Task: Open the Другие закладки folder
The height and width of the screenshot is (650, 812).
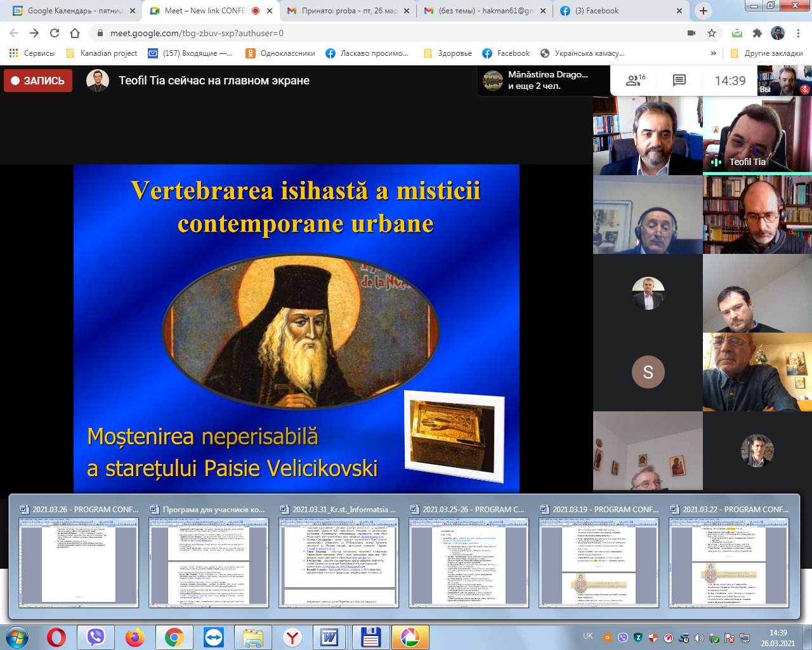Action: click(x=766, y=53)
